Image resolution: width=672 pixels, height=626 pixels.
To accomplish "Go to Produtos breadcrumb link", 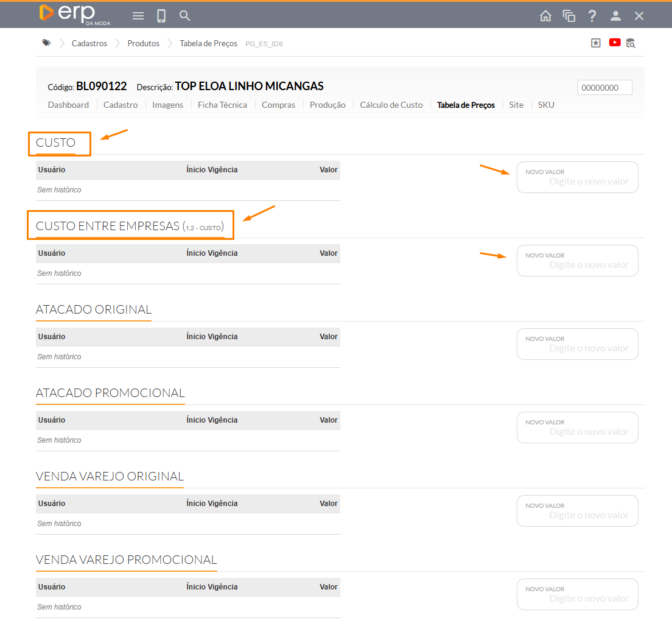I will [x=143, y=43].
